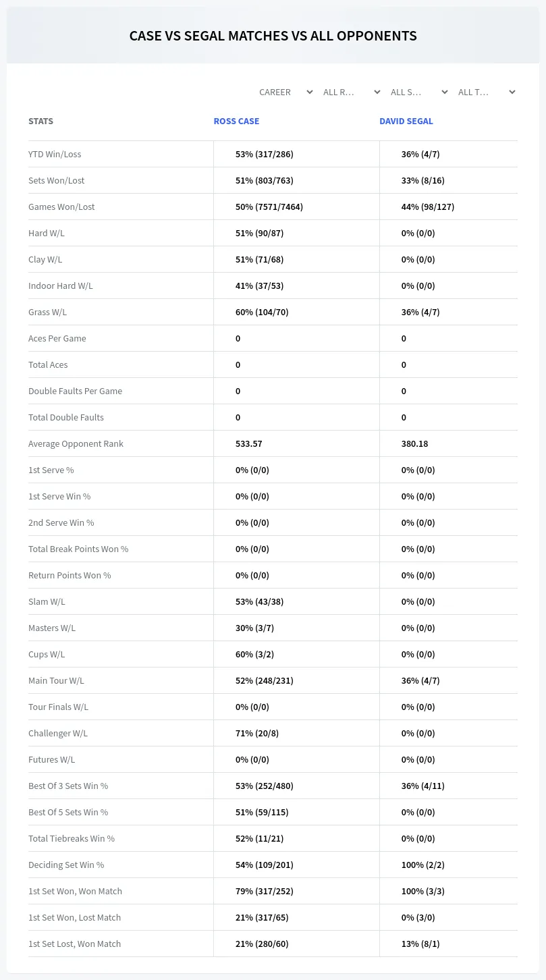
Task: Select David Segal Sets Won/Lost value
Action: point(423,180)
